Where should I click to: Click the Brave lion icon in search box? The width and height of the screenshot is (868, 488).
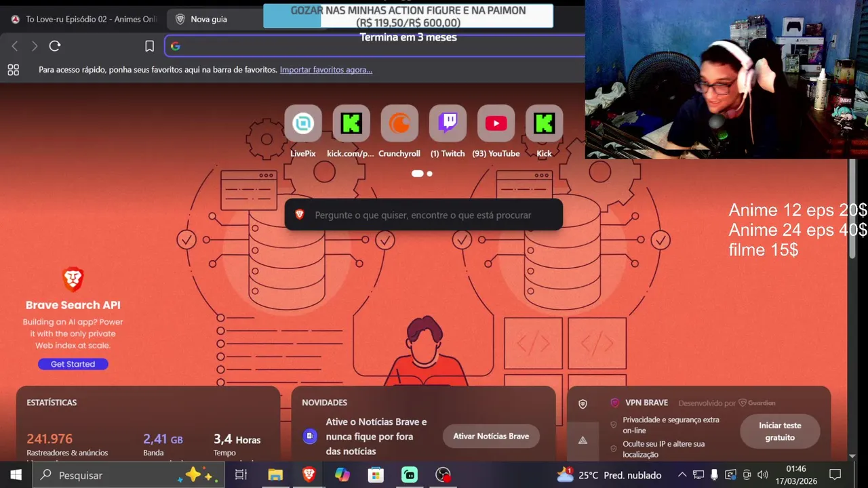[300, 215]
